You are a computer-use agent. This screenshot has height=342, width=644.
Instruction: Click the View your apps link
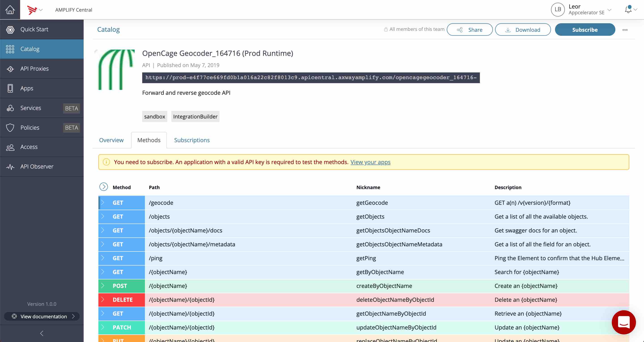[370, 162]
